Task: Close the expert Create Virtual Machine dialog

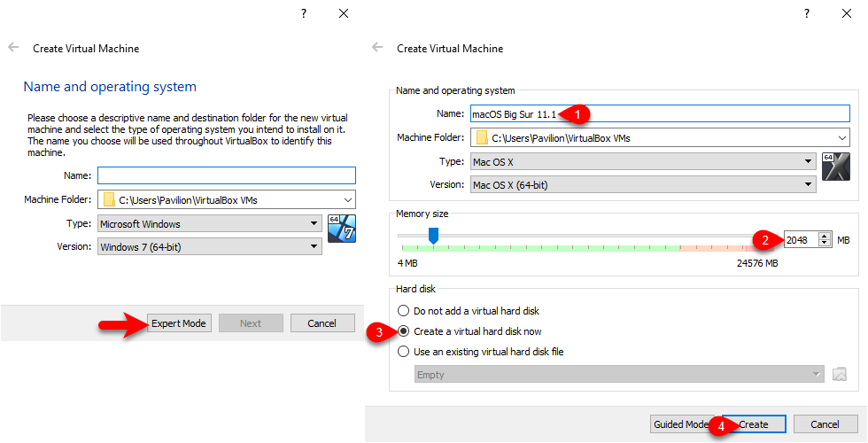Action: (x=847, y=13)
